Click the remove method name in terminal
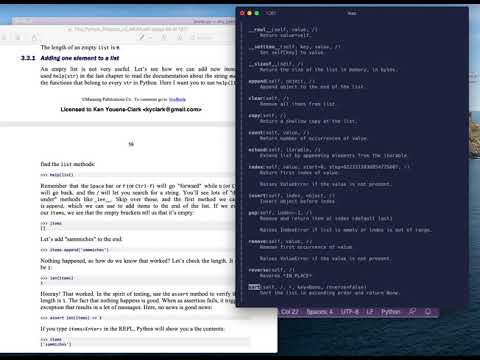The image size is (480, 360). click(257, 241)
